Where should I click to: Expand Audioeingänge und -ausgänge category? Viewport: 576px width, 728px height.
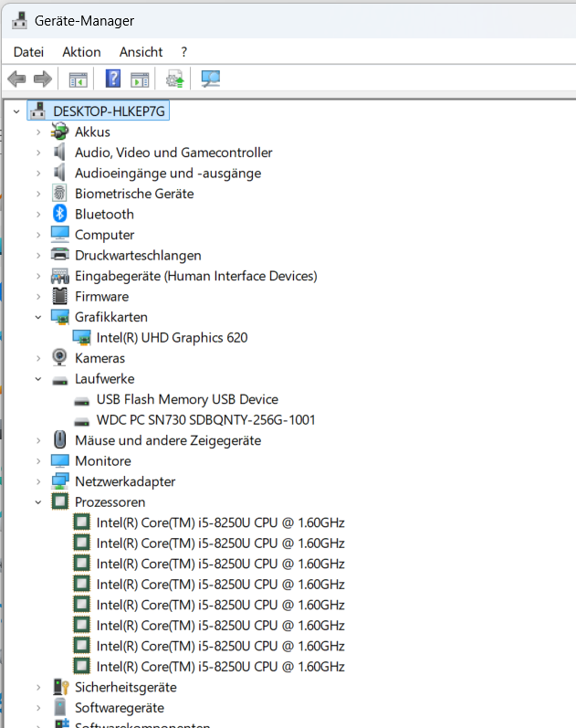(38, 174)
